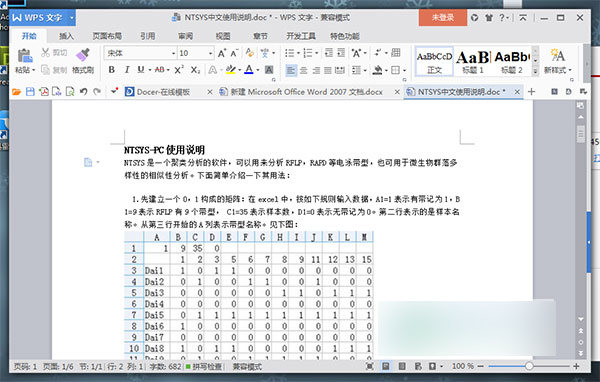Open bullet list dropdown arrow

(x=298, y=53)
